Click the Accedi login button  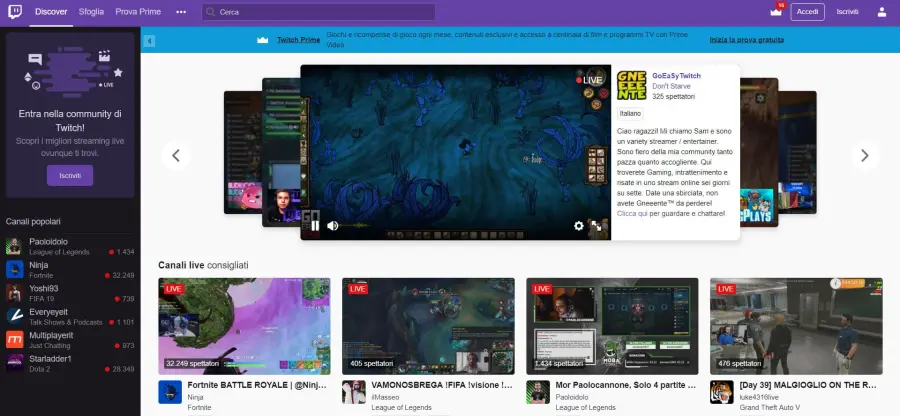807,11
